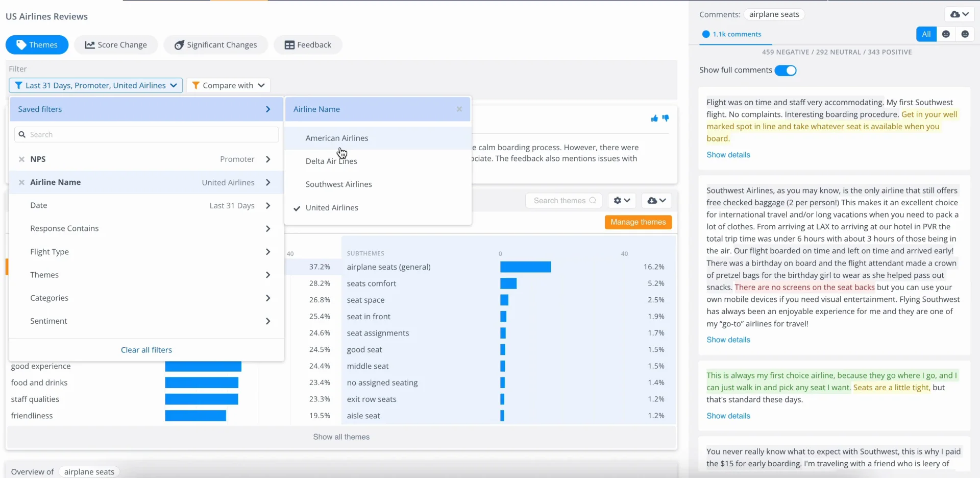The height and width of the screenshot is (478, 980).
Task: Expand Saved filters submenu
Action: coord(146,109)
